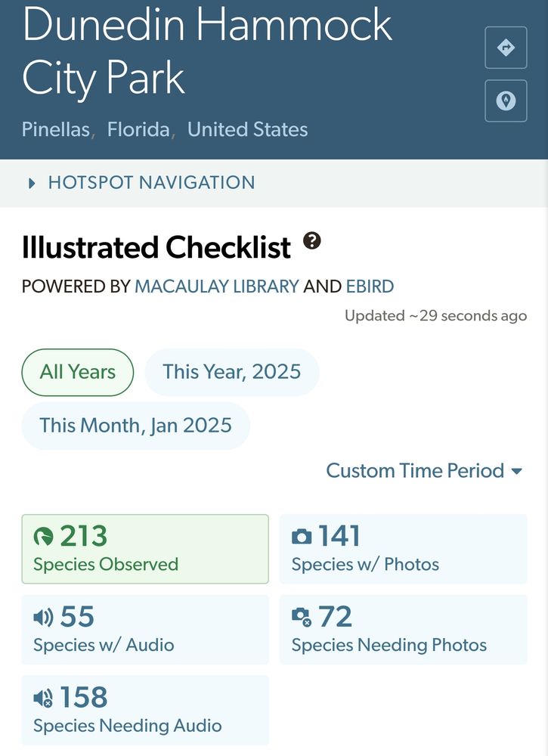Open directions via the arrow icon button
Screen dimensions: 548x756
click(506, 48)
